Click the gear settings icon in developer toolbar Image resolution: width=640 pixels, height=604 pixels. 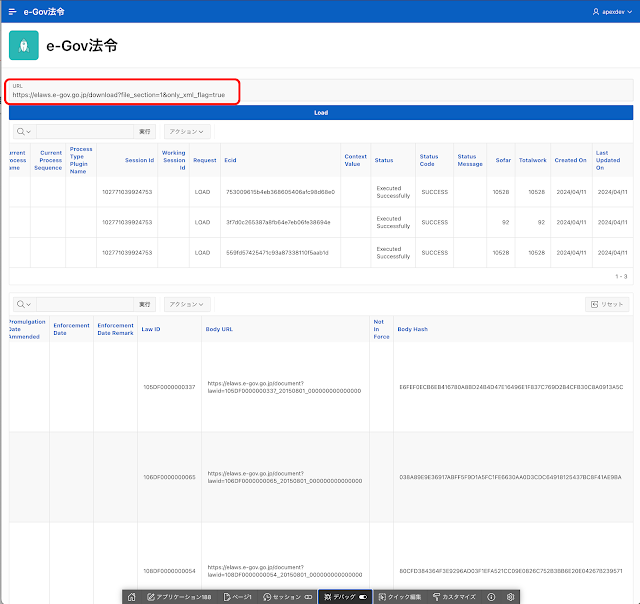(x=510, y=597)
